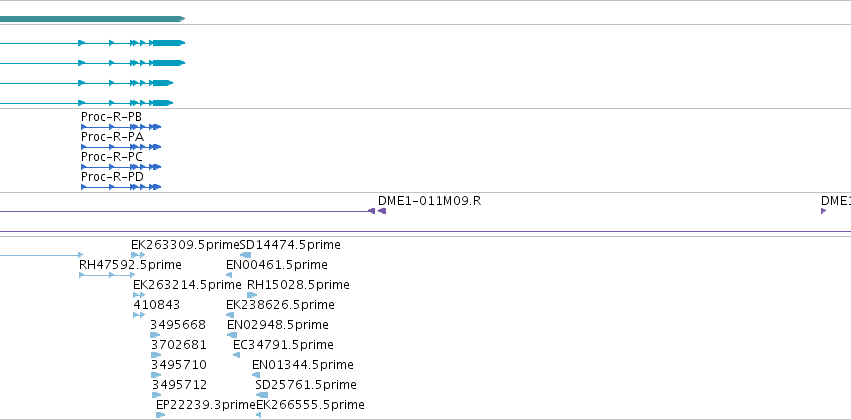This screenshot has height=420, width=851.
Task: Select the Proc-R-PC transcript label
Action: 112,157
